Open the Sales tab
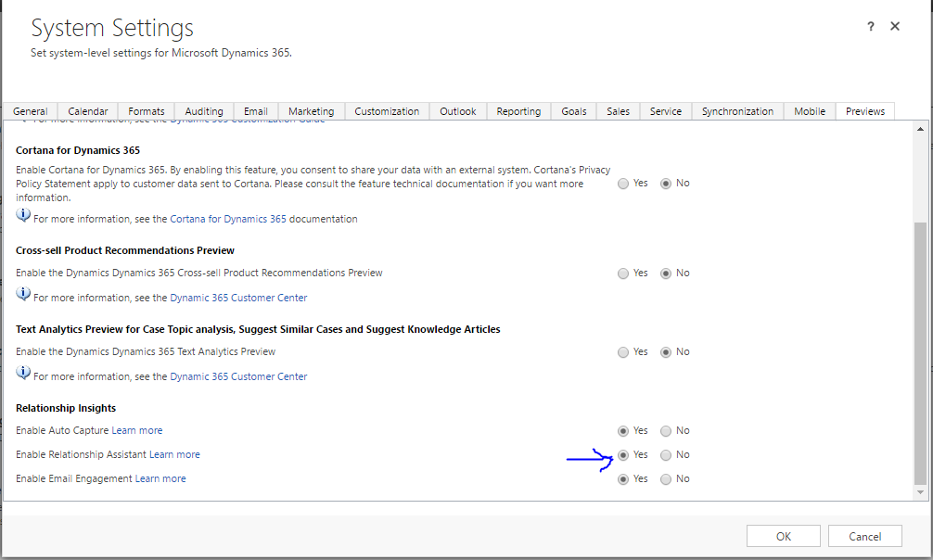This screenshot has width=933, height=560. point(619,111)
